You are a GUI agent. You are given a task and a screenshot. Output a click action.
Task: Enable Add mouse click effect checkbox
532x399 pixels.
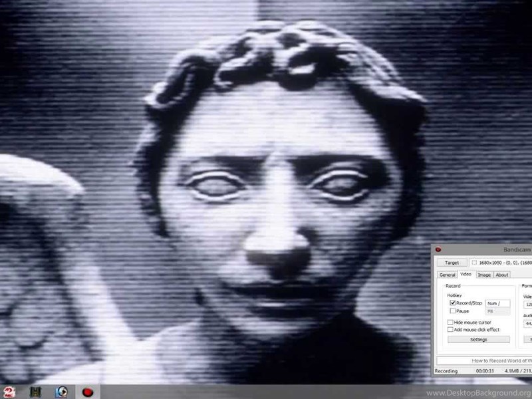450,329
